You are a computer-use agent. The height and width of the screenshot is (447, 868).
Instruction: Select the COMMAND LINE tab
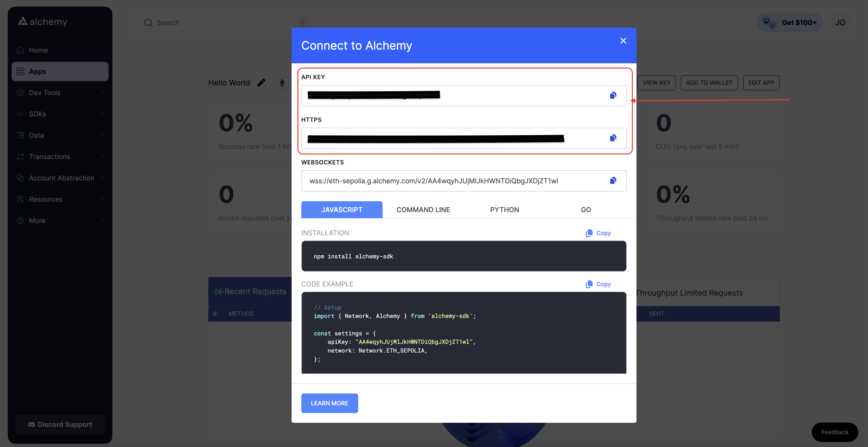click(423, 209)
